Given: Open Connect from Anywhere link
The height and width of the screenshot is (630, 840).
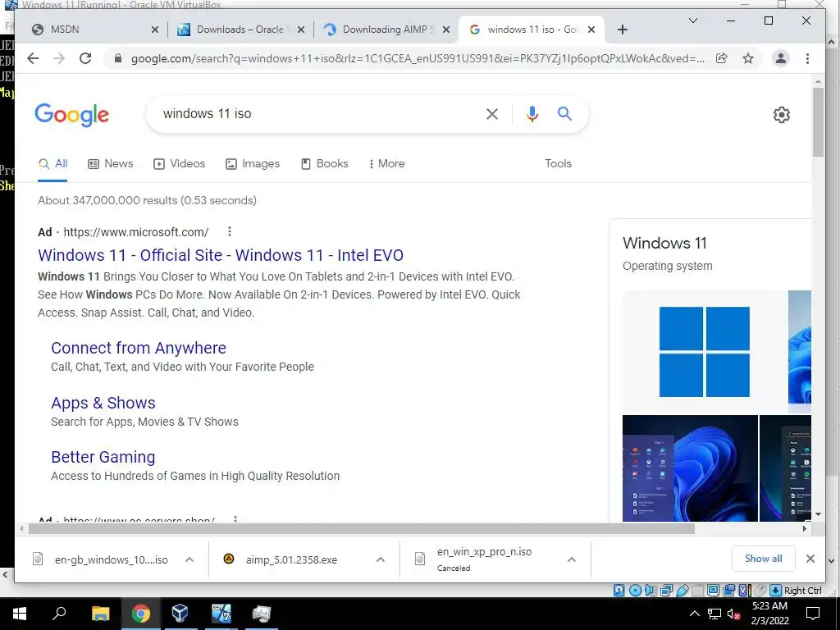Looking at the screenshot, I should [139, 348].
